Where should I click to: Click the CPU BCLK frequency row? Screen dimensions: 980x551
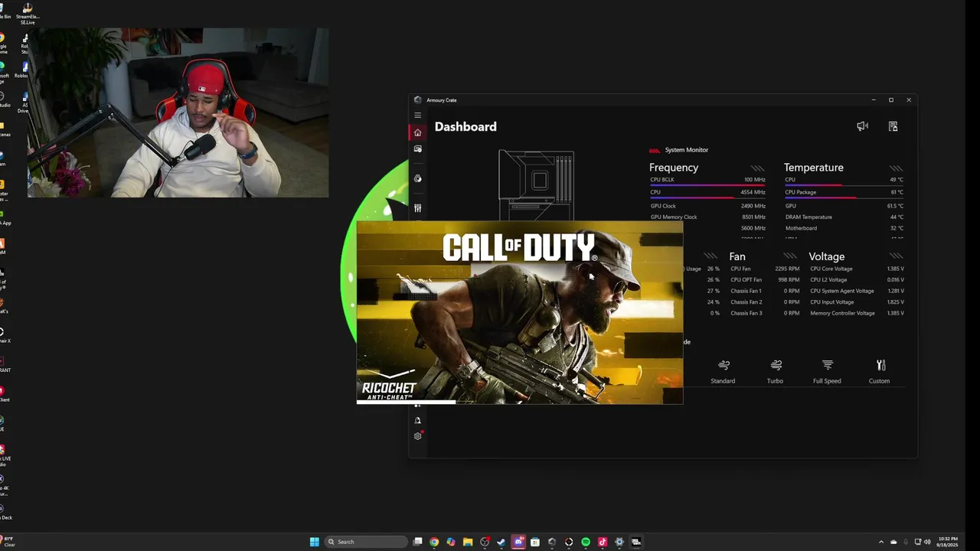tap(707, 180)
